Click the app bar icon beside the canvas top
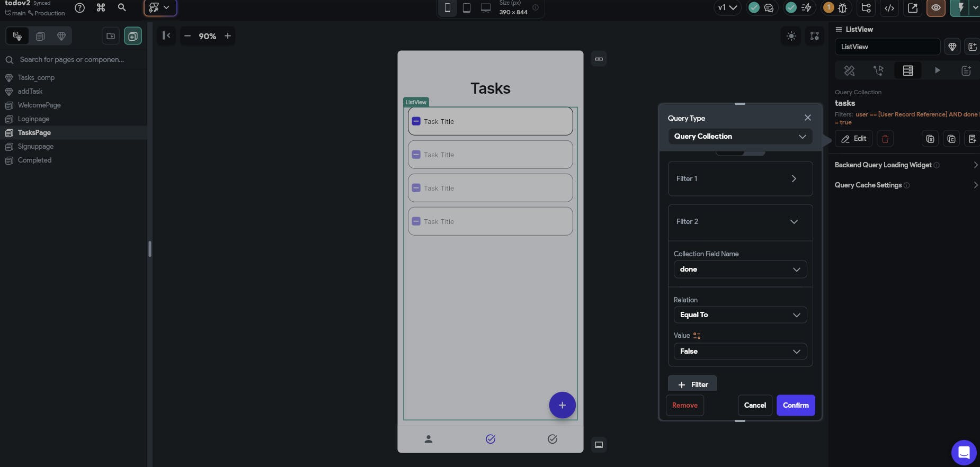Image resolution: width=980 pixels, height=467 pixels. (x=599, y=59)
